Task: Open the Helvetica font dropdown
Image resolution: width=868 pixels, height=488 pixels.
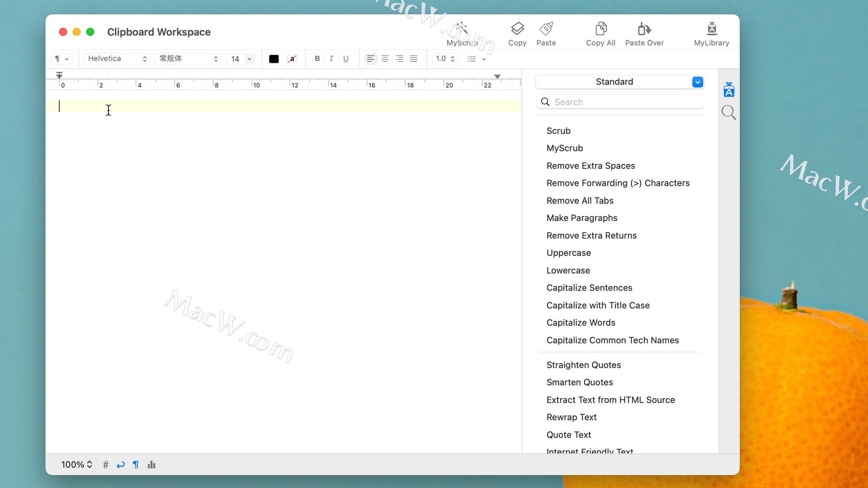Action: [117, 59]
